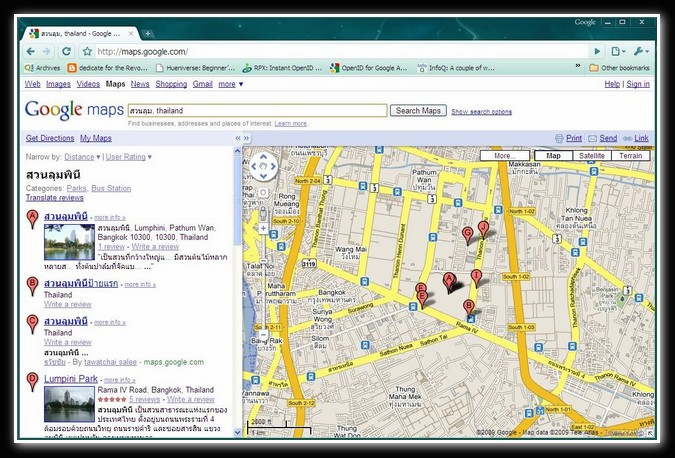Open the My Maps link
Viewport: 675px width, 458px height.
(96, 138)
